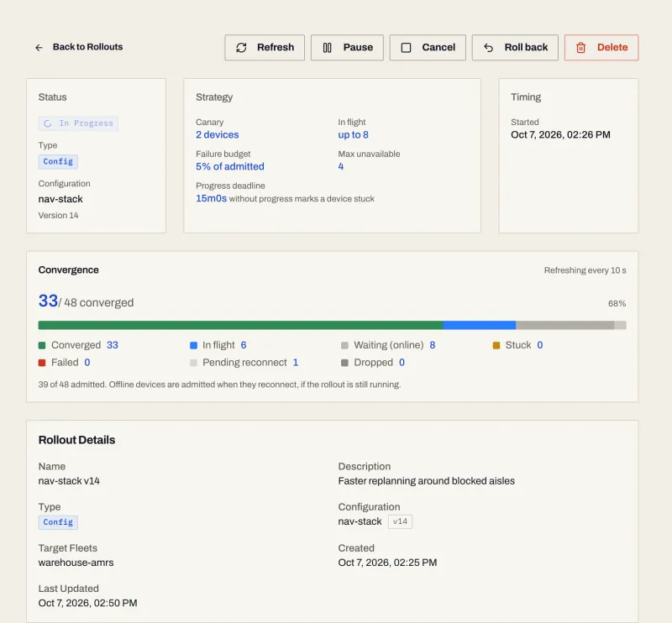Click the Created time 'Oct 7, 2026, 02:25 PM'
Viewport: 672px width, 623px height.
[x=387, y=563]
